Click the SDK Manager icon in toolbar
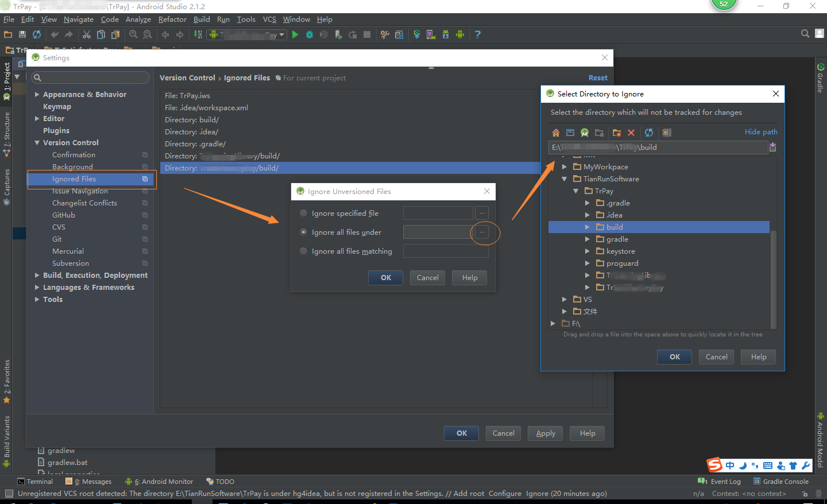Image resolution: width=827 pixels, height=504 pixels. pos(446,34)
